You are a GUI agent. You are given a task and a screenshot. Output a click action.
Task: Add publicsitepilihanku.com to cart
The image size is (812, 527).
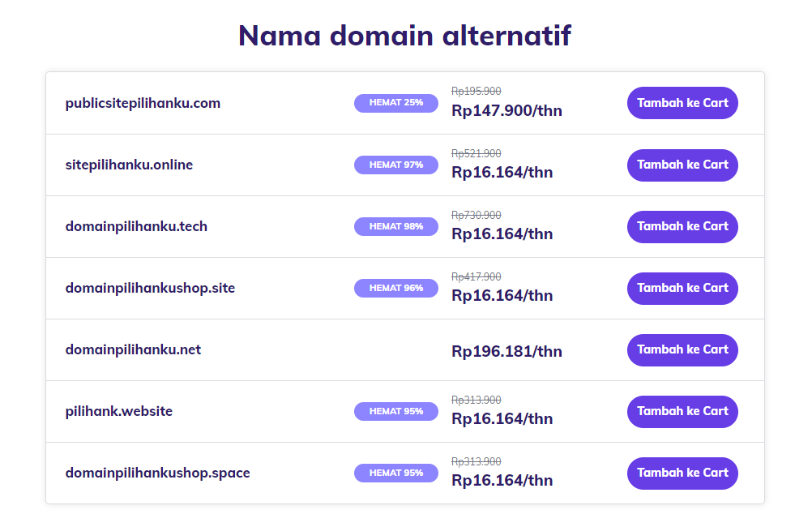tap(682, 103)
